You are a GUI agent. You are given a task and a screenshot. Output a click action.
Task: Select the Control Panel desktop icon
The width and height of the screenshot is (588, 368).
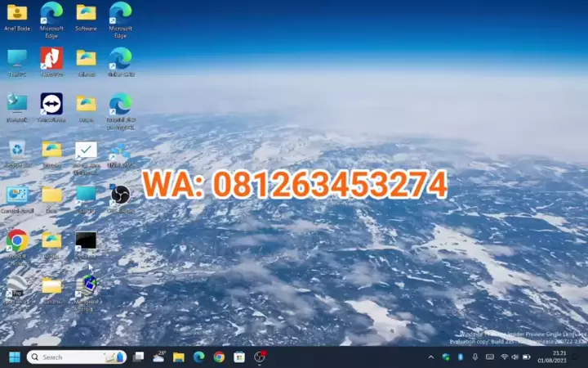17,195
